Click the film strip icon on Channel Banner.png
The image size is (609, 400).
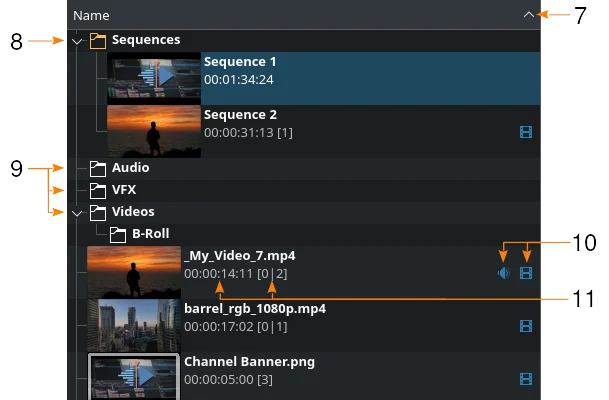click(526, 379)
